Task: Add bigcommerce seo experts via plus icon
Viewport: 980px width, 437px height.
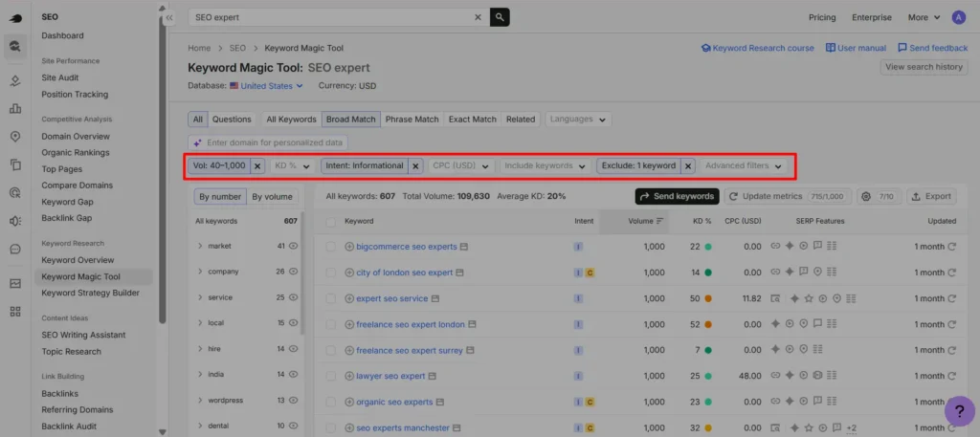Action: tap(349, 247)
